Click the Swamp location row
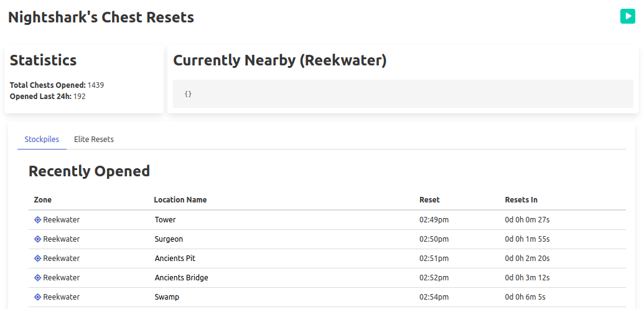 tap(167, 297)
